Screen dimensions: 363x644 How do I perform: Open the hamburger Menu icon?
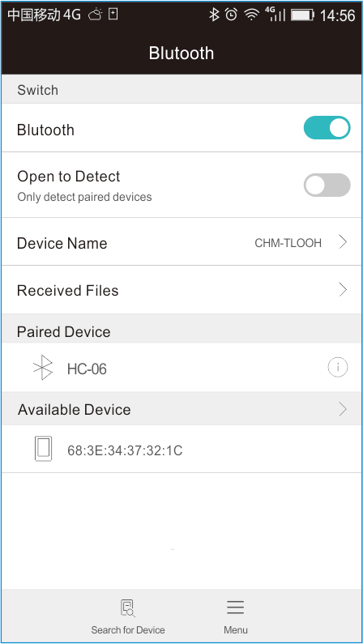[235, 608]
